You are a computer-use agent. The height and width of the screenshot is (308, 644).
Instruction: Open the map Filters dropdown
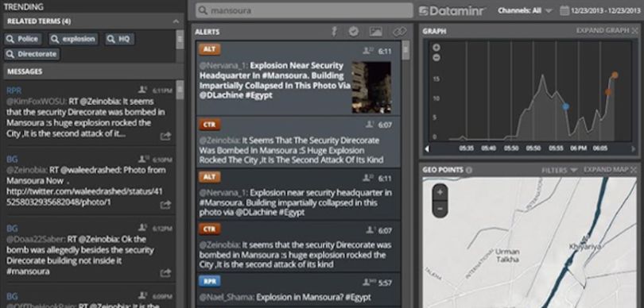(x=559, y=170)
